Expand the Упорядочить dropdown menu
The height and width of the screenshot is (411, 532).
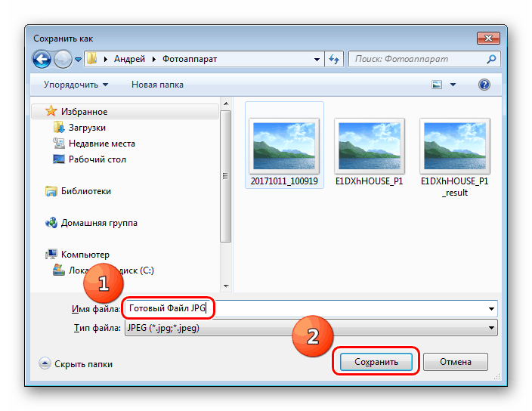76,85
